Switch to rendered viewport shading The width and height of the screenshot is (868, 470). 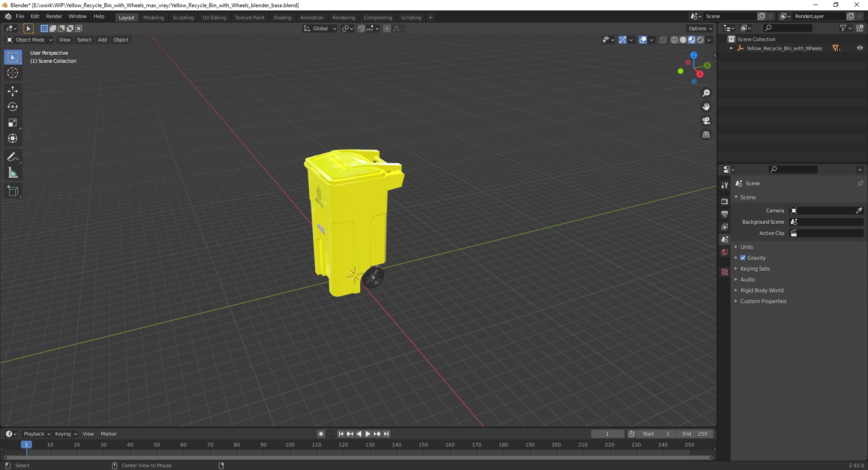pos(700,40)
